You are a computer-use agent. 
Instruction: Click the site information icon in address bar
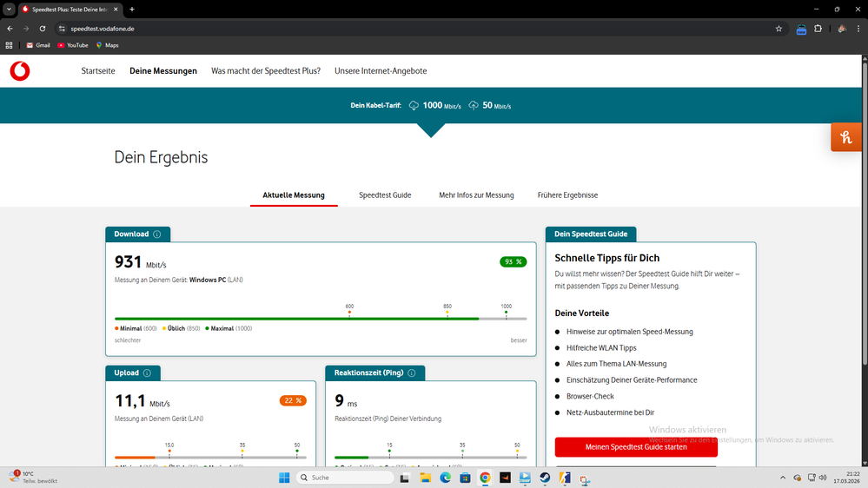click(62, 29)
